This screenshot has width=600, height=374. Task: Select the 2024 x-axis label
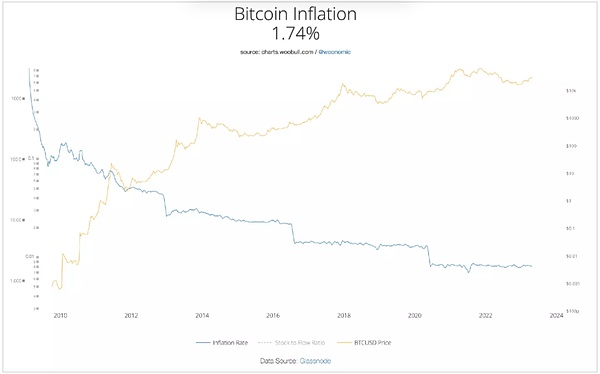point(556,316)
